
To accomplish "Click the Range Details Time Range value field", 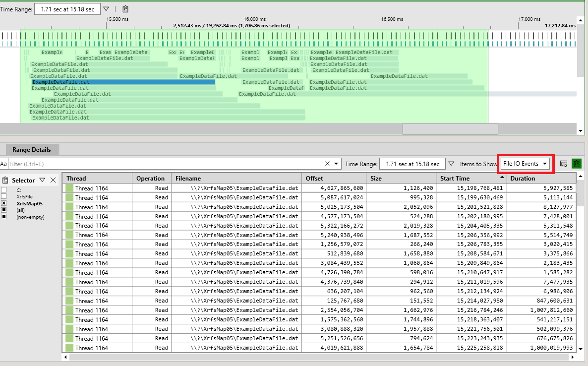I will pyautogui.click(x=412, y=164).
